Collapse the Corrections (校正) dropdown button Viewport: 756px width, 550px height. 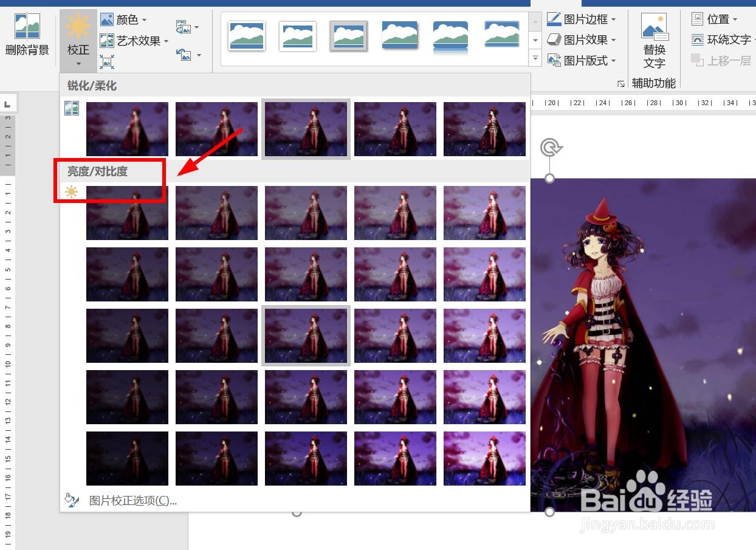[78, 41]
